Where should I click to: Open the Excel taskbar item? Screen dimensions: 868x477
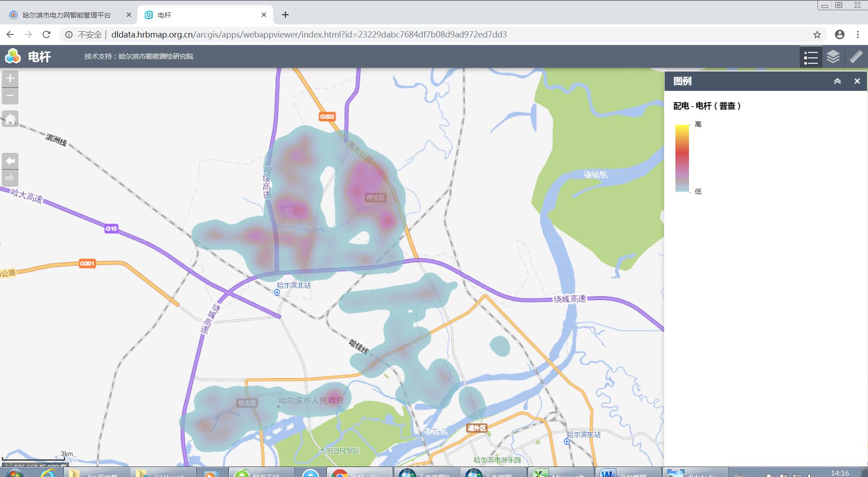561,472
